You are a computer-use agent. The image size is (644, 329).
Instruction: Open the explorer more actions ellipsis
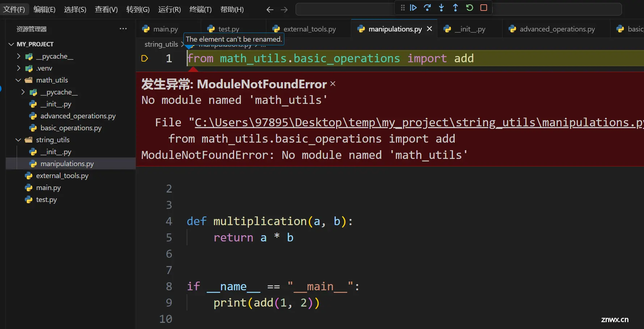pos(123,29)
